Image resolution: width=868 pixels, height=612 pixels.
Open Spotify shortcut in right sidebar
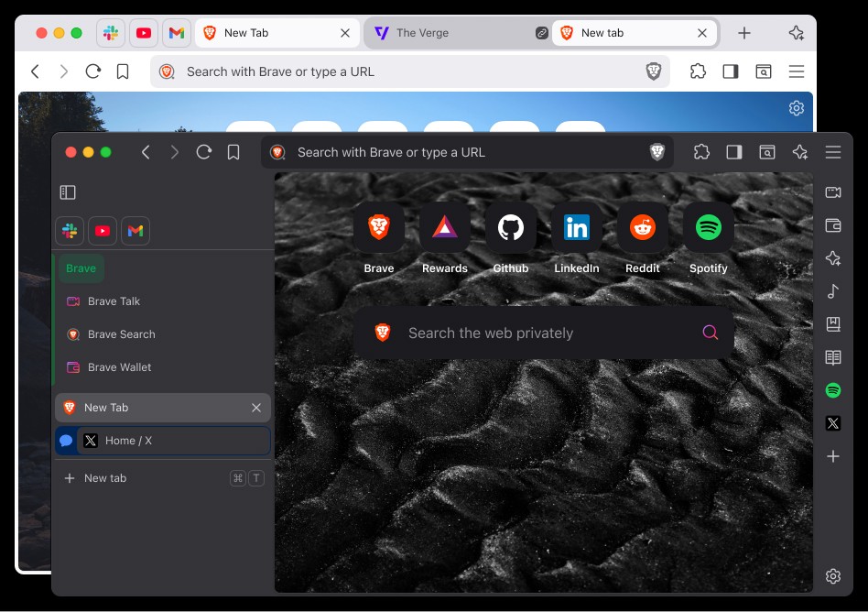[x=832, y=390]
